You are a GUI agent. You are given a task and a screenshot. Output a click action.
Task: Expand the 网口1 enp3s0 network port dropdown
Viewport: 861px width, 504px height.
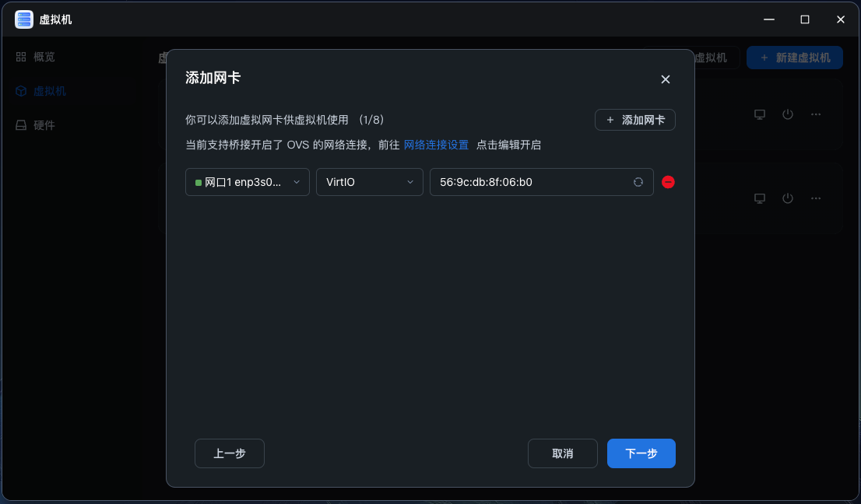pyautogui.click(x=248, y=182)
